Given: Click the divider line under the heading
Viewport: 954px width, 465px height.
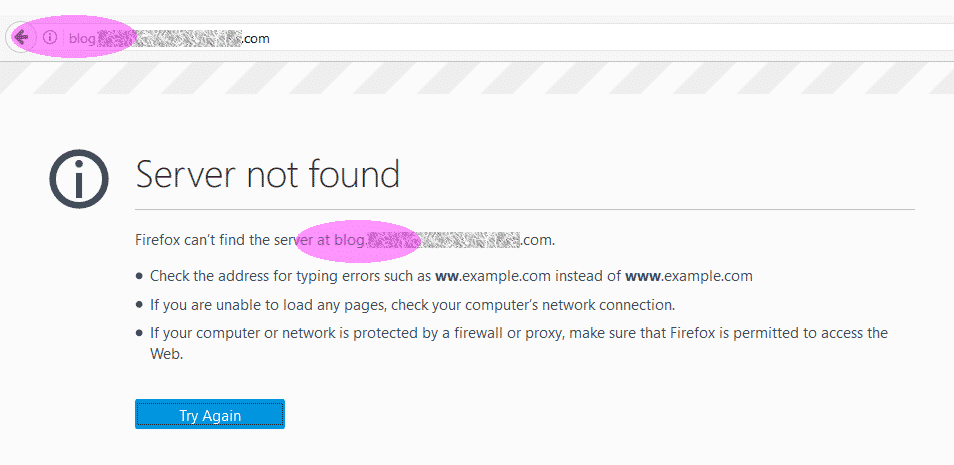Looking at the screenshot, I should point(525,209).
